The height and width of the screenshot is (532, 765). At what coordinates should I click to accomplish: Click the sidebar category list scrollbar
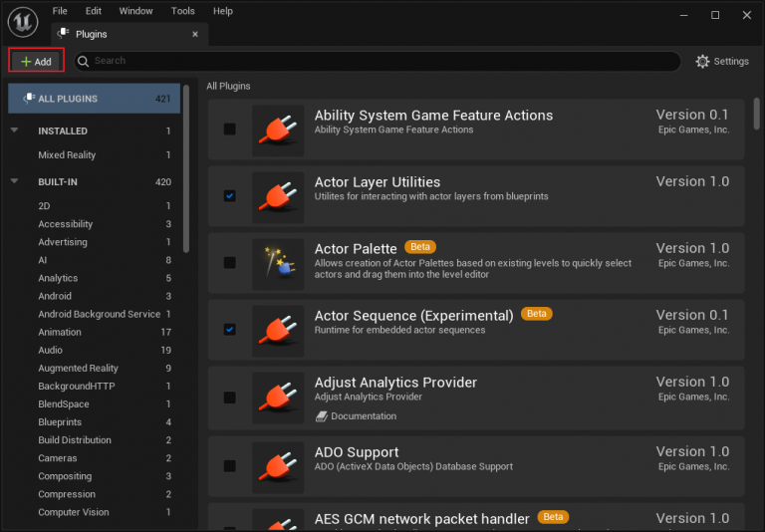186,199
